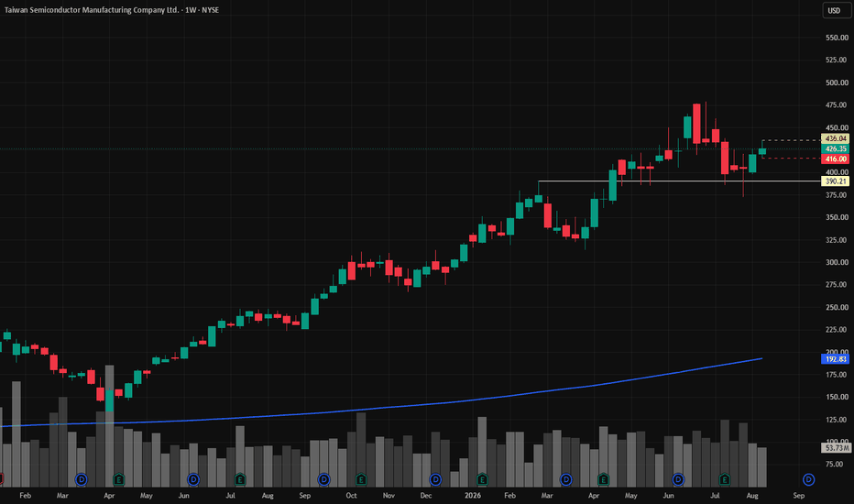
Task: Click the April 2026 earnings marker
Action: 603,479
